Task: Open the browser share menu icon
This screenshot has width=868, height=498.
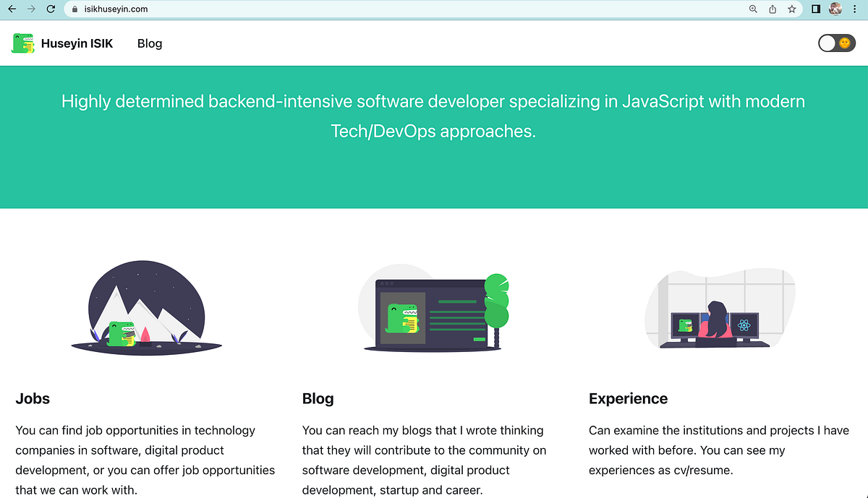Action: tap(772, 9)
